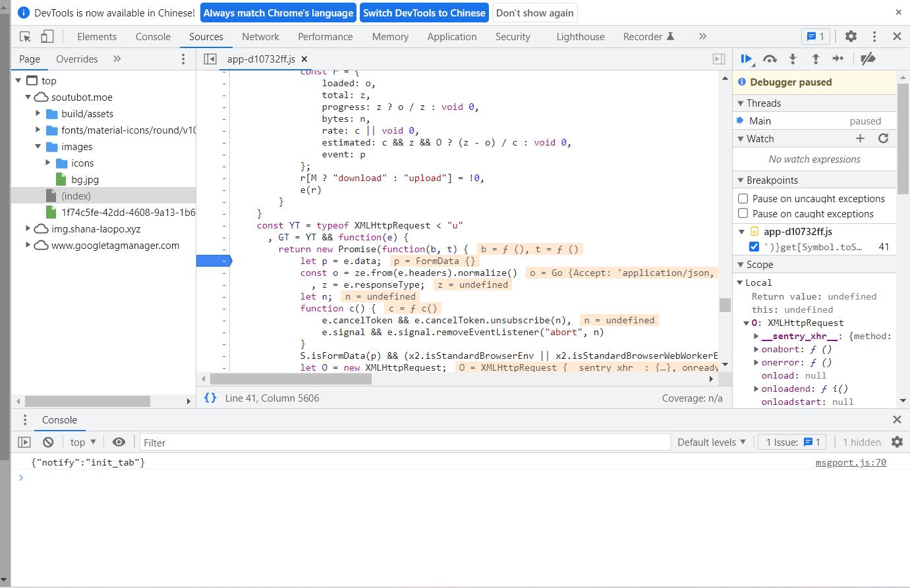
Task: Add a watch expression with plus icon
Action: coord(860,138)
